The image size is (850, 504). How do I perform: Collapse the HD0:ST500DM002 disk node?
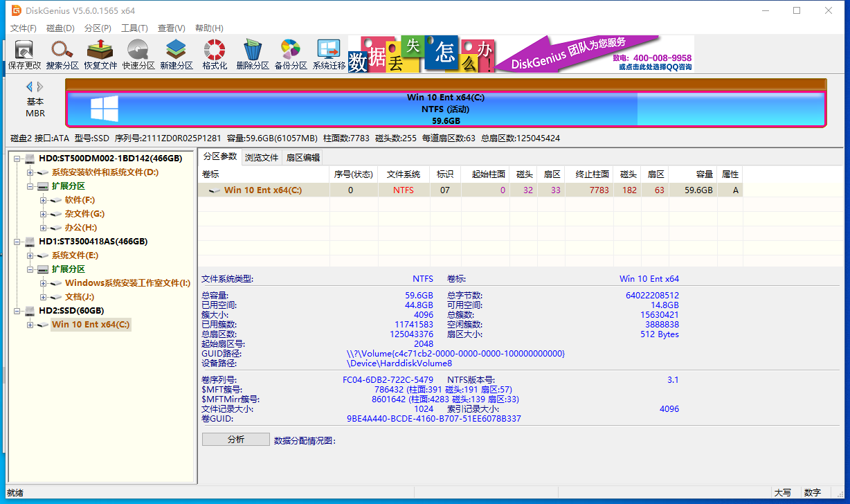pyautogui.click(x=17, y=159)
